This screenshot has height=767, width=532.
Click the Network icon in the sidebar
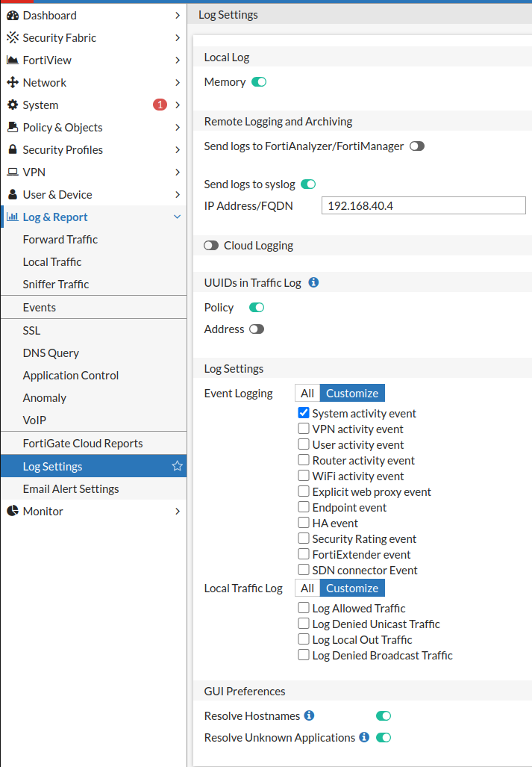tap(11, 82)
